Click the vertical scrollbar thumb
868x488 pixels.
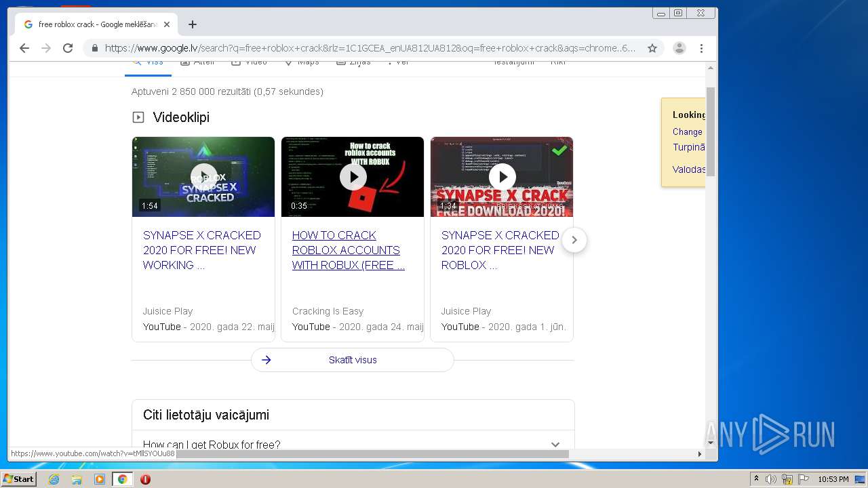click(711, 131)
